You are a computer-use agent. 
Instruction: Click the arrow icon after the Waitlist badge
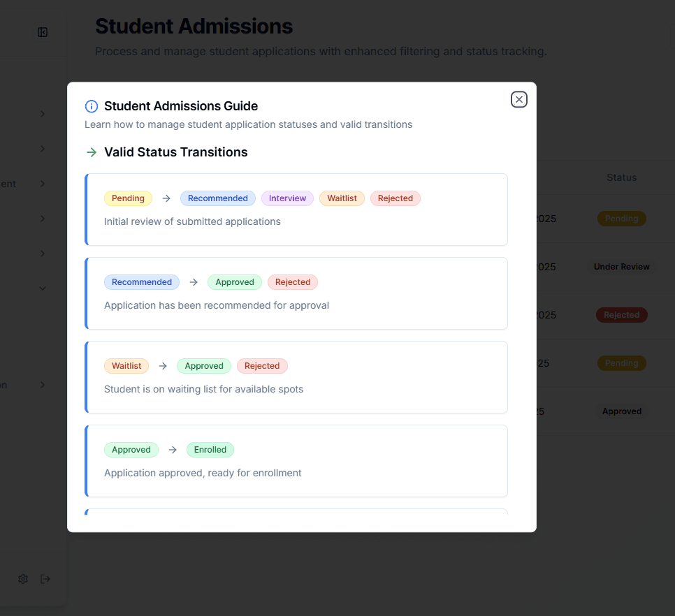point(162,366)
